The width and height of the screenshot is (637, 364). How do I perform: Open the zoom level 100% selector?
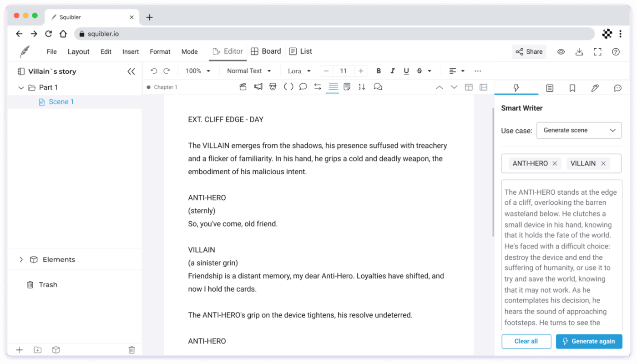tap(198, 71)
